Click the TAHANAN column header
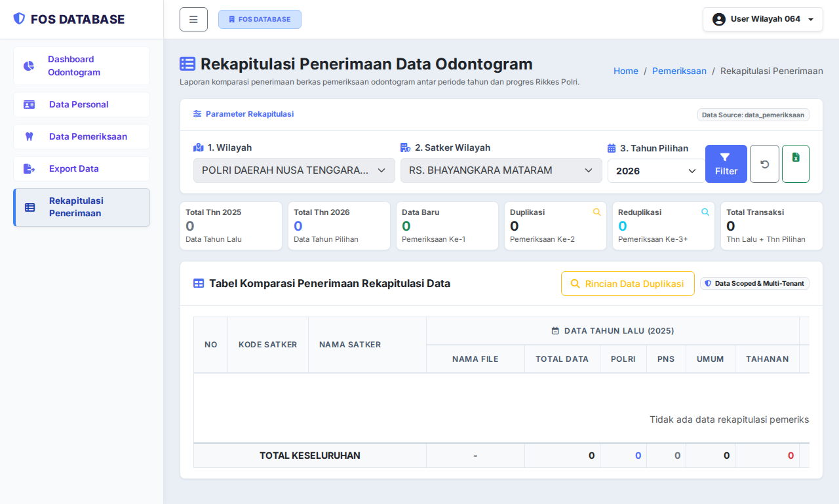The height and width of the screenshot is (504, 839). pyautogui.click(x=768, y=359)
